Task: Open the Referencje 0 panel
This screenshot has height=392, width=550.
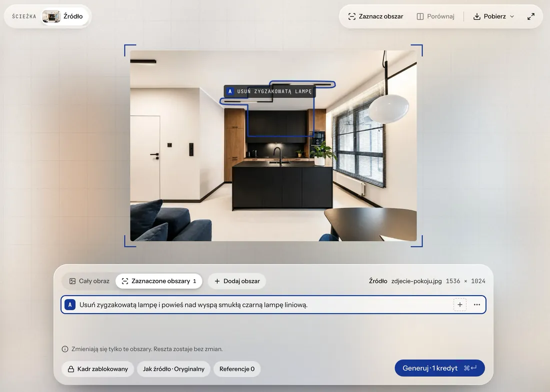Action: click(x=237, y=369)
